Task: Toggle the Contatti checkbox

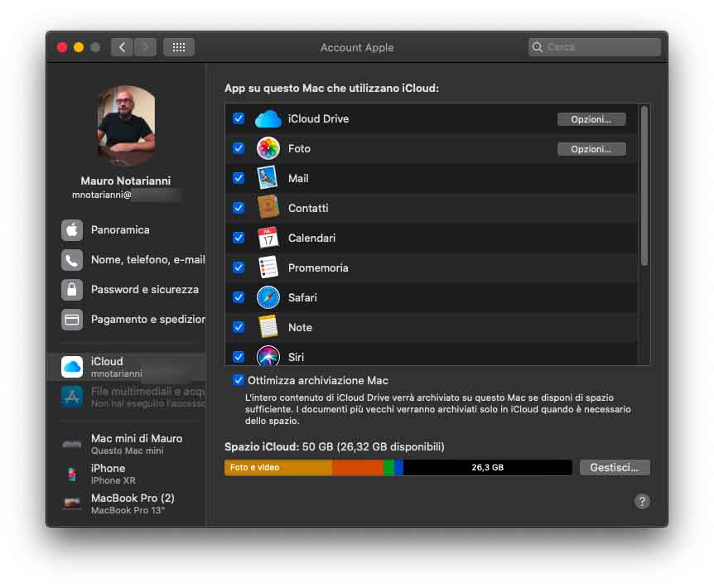Action: [x=239, y=208]
